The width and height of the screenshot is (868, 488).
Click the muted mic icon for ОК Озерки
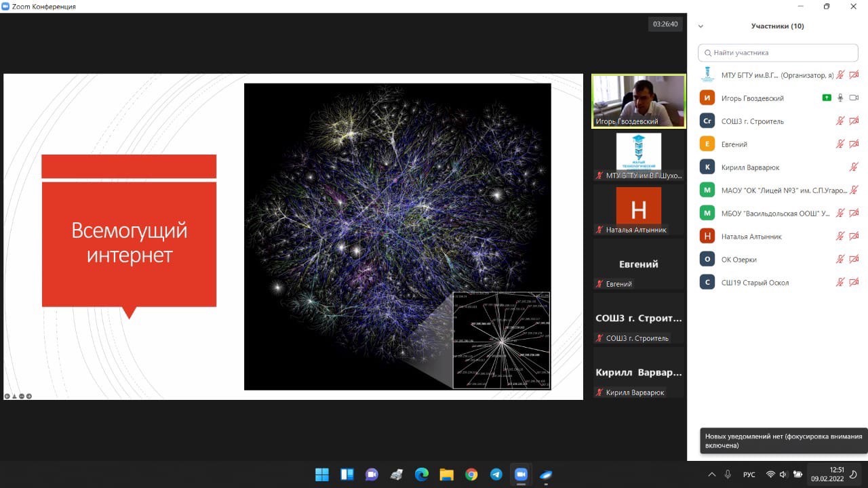840,259
